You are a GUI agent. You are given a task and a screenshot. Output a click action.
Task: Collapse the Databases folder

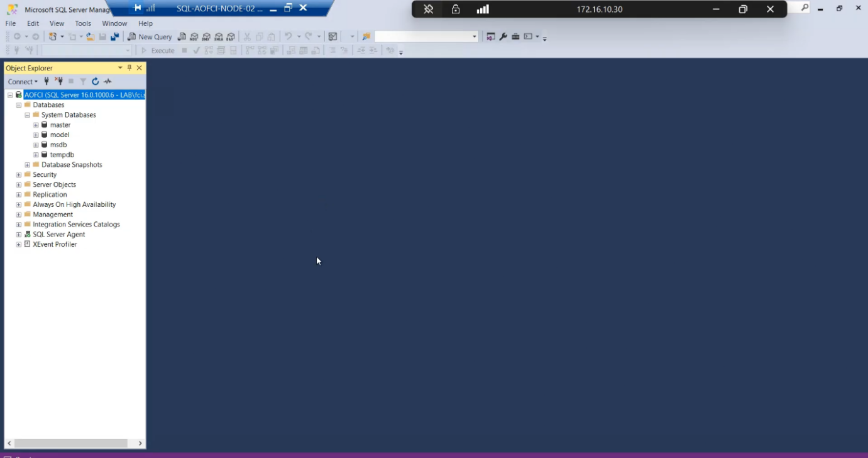tap(19, 105)
